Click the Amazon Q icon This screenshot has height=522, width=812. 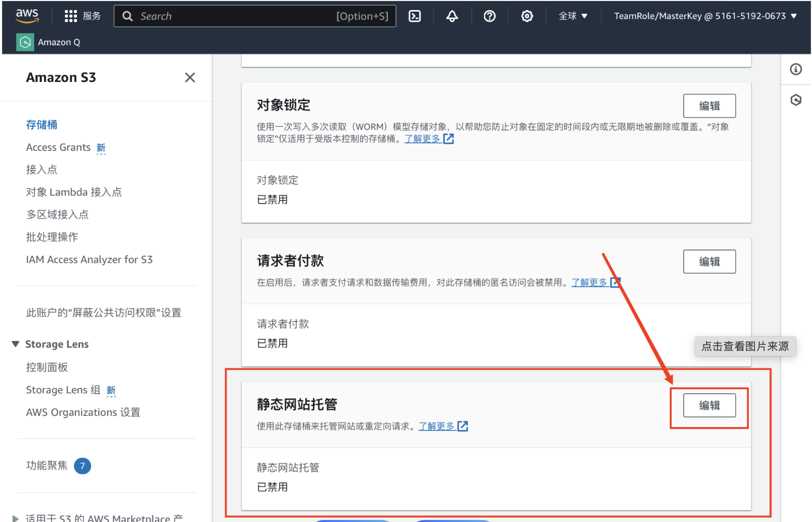(25, 42)
